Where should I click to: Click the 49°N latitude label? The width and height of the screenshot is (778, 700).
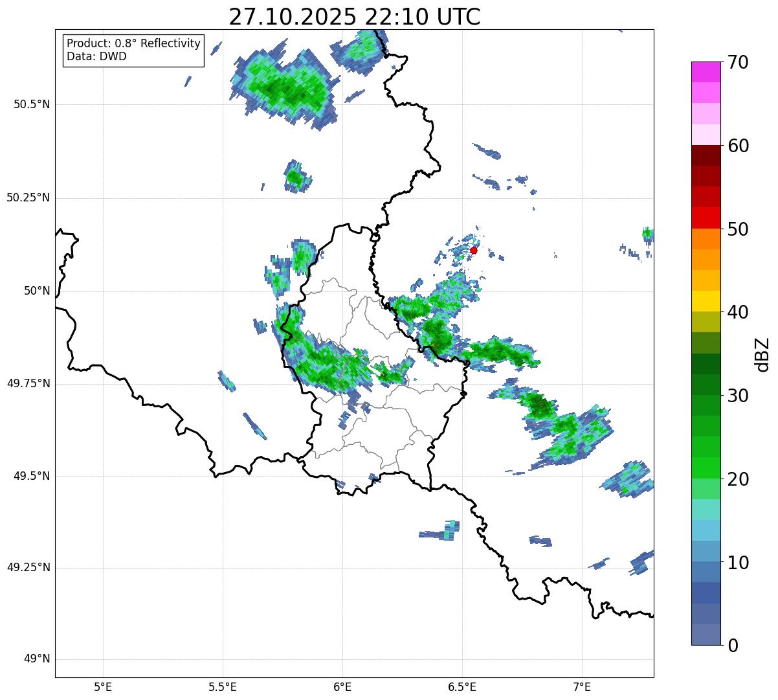pos(37,659)
